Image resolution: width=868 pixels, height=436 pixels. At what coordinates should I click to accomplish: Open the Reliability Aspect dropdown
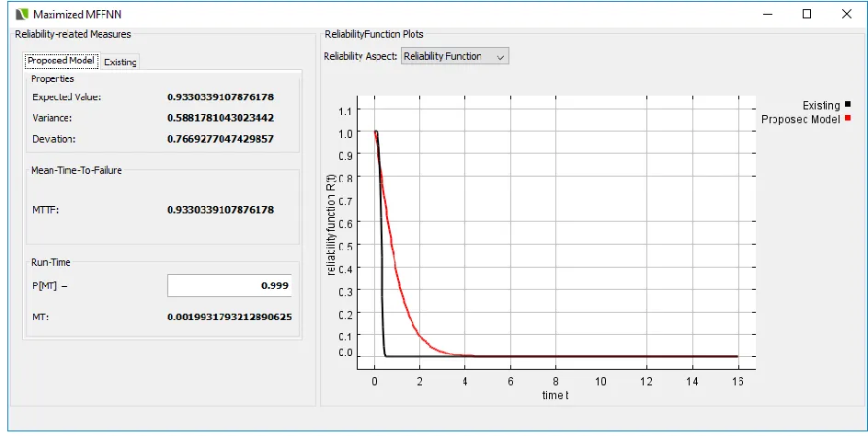tap(454, 56)
